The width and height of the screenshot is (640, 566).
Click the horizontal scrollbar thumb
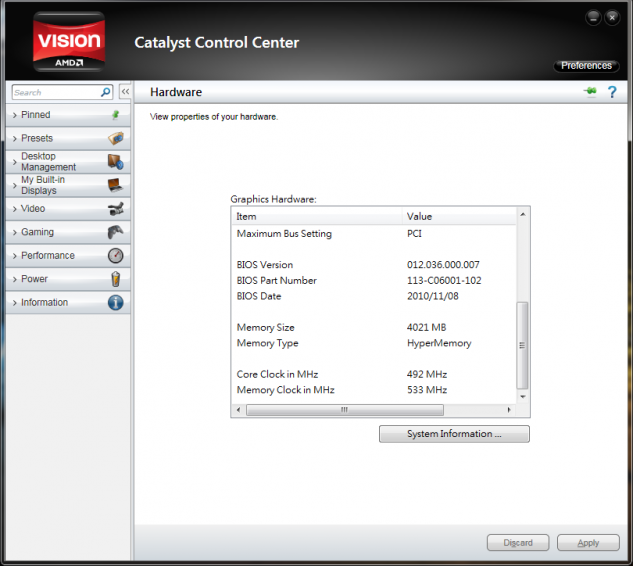tap(345, 410)
